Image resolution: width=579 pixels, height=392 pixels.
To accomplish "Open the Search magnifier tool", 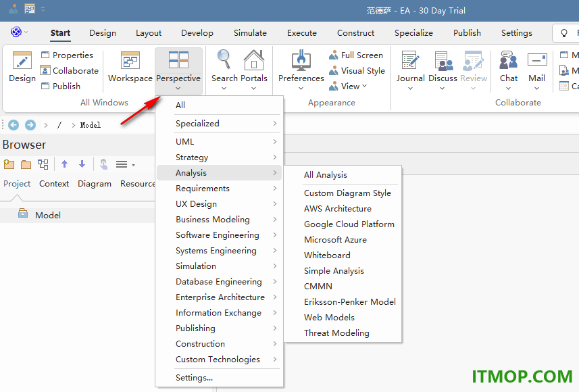I will [x=224, y=60].
